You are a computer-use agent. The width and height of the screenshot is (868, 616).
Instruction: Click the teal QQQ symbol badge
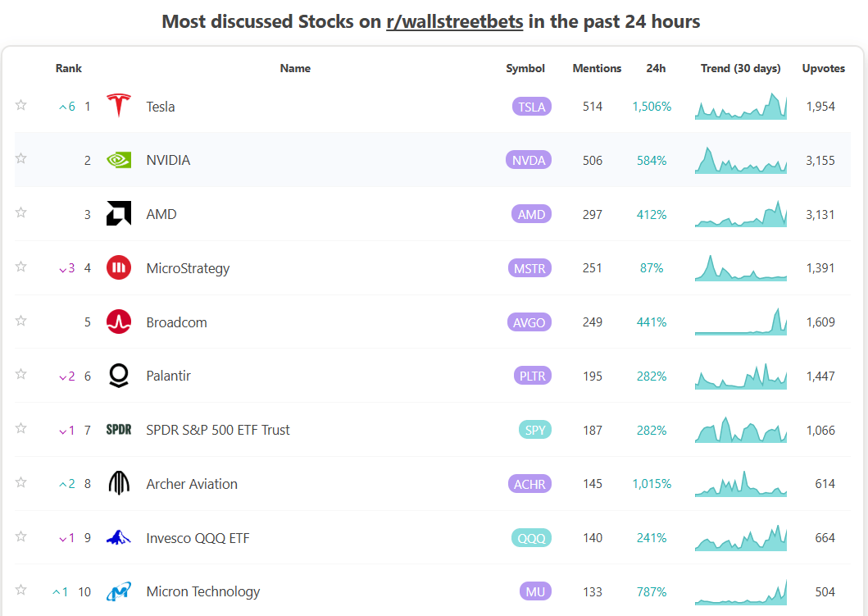pyautogui.click(x=531, y=538)
